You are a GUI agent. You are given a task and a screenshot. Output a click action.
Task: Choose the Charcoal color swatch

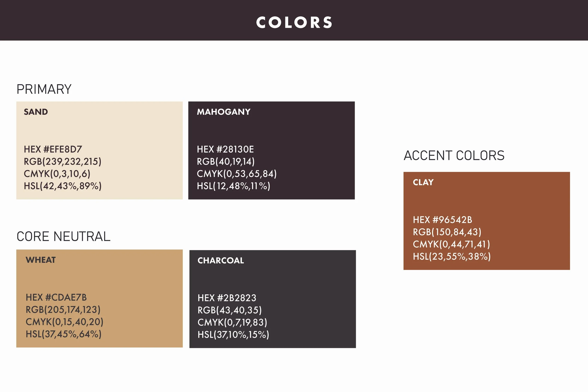coord(273,299)
